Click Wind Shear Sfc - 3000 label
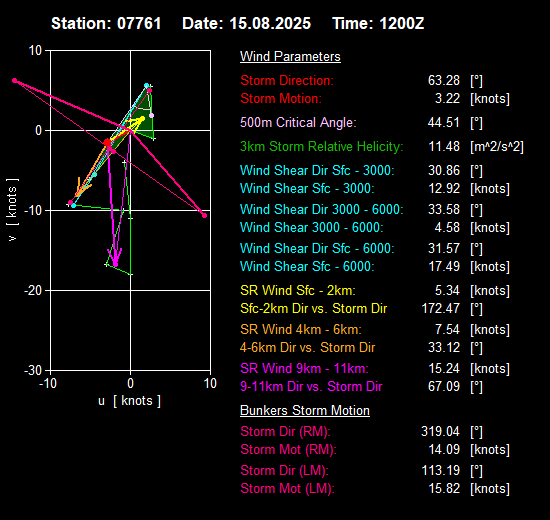The height and width of the screenshot is (520, 550). tap(307, 188)
